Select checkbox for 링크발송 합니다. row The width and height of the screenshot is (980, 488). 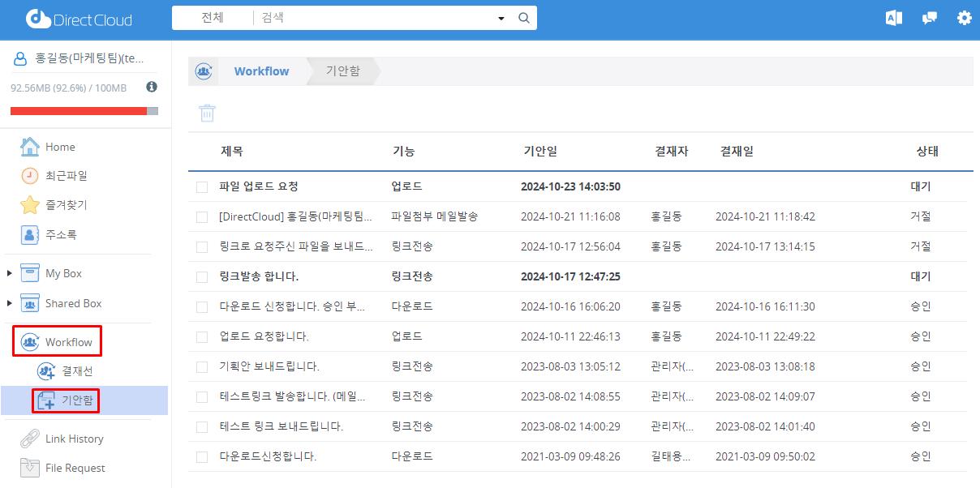(x=202, y=277)
